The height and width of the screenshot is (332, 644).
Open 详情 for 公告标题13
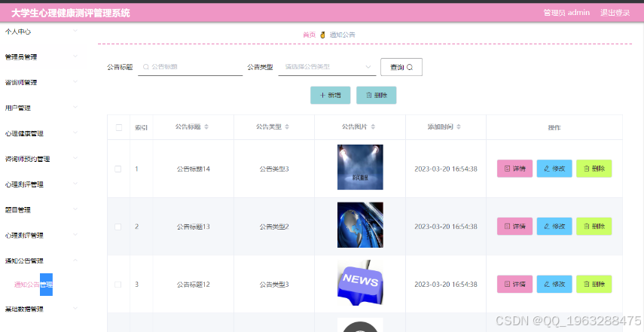click(514, 226)
